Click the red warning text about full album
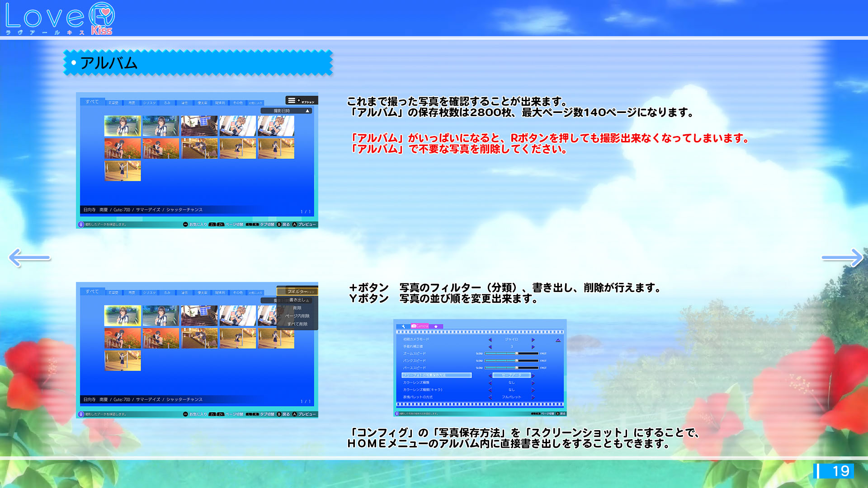This screenshot has width=868, height=488. pyautogui.click(x=550, y=144)
